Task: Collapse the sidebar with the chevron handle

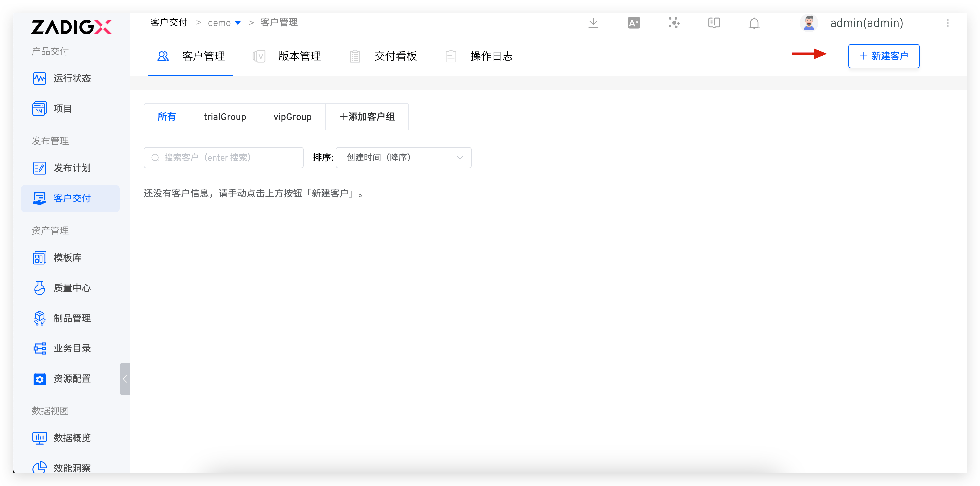Action: pos(125,379)
